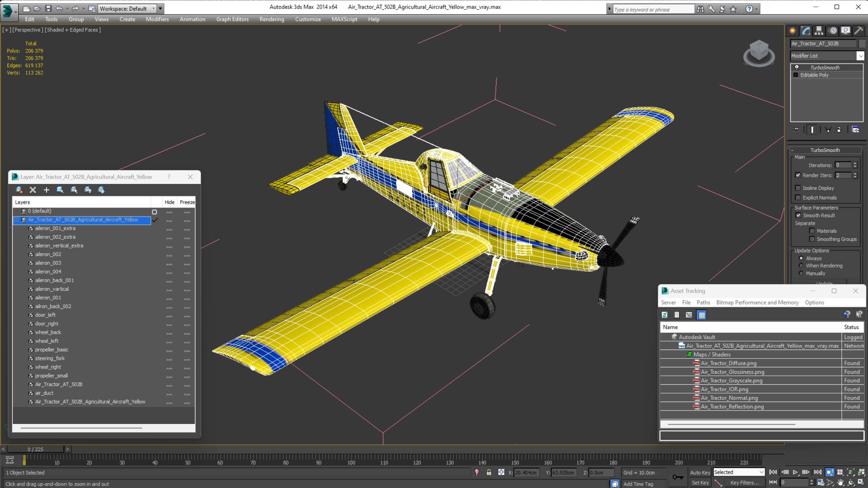
Task: Click Delete Layer X icon in Layer dialog
Action: 33,190
